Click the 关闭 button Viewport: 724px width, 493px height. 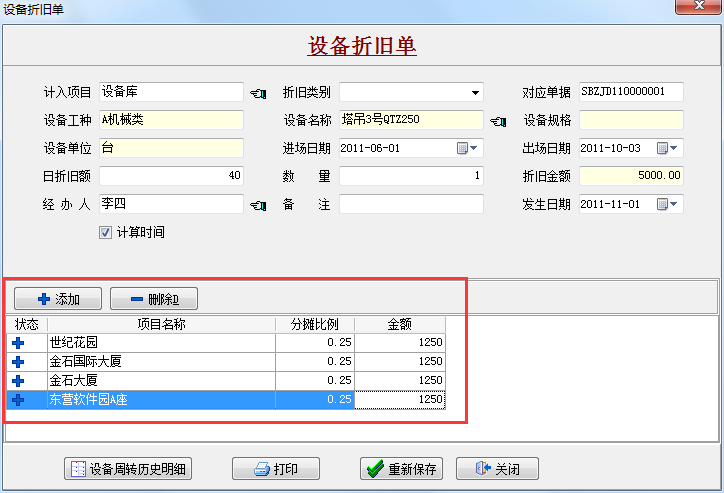tap(497, 469)
